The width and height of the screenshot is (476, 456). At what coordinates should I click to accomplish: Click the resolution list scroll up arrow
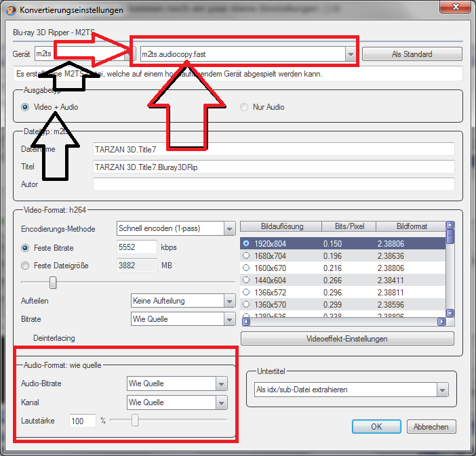click(x=450, y=225)
